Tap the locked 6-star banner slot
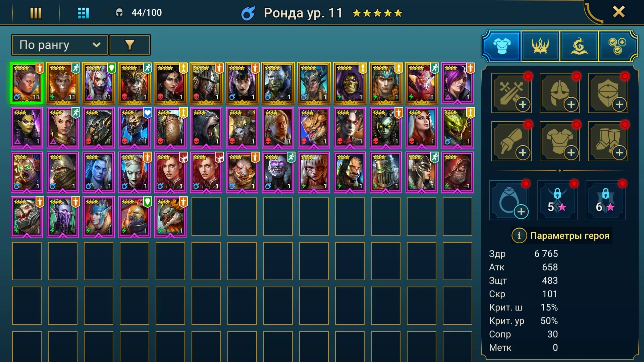644x362 pixels. click(x=605, y=200)
